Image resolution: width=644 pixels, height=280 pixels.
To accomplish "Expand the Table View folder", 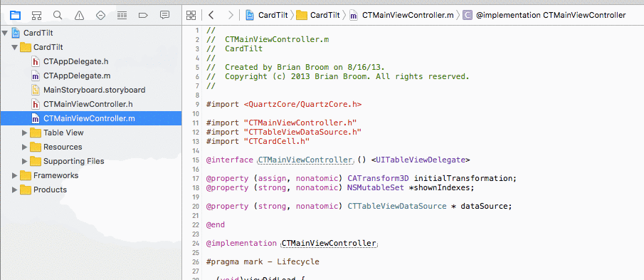I will coord(25,133).
